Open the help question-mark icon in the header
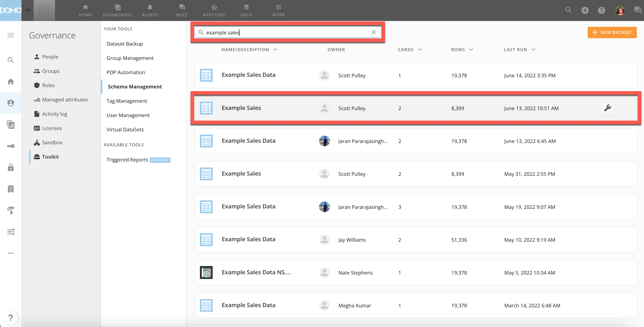The image size is (644, 327). [602, 10]
